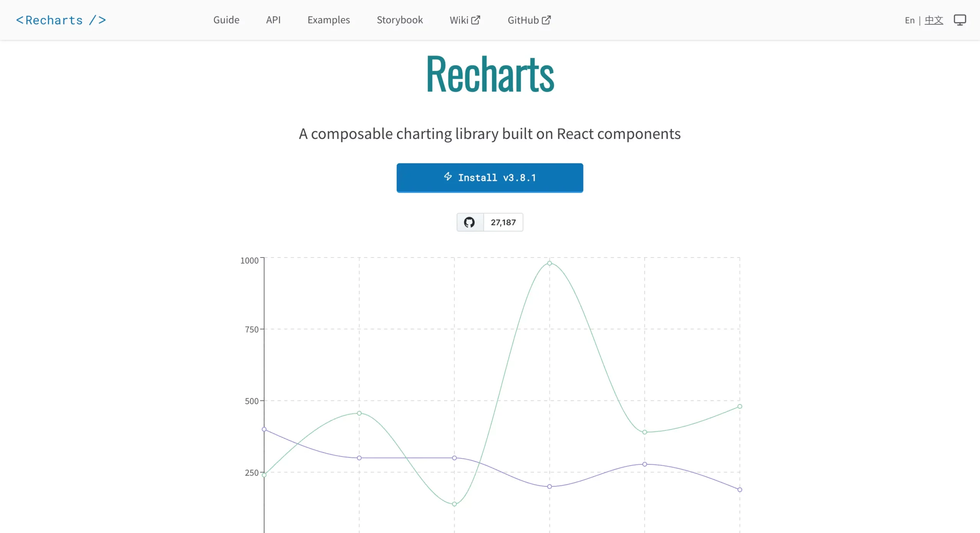Click the Y-axis label 1000
This screenshot has height=533, width=980.
coord(249,261)
